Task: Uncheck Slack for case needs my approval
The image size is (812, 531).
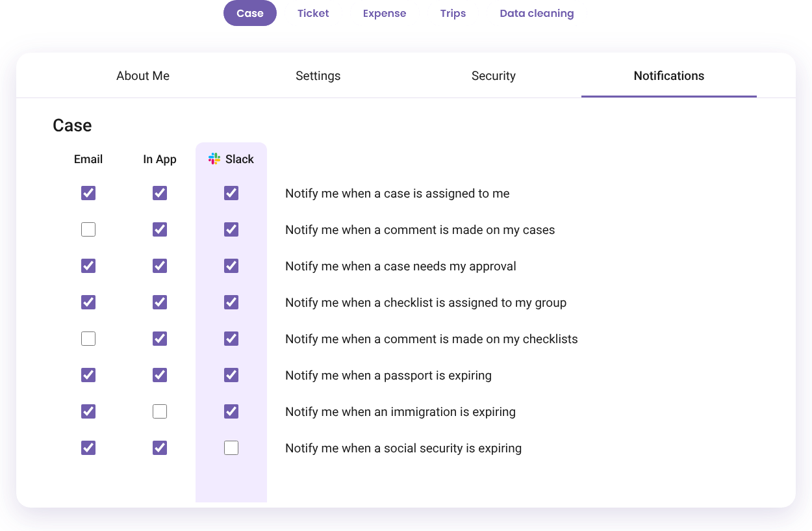Action: pos(231,266)
